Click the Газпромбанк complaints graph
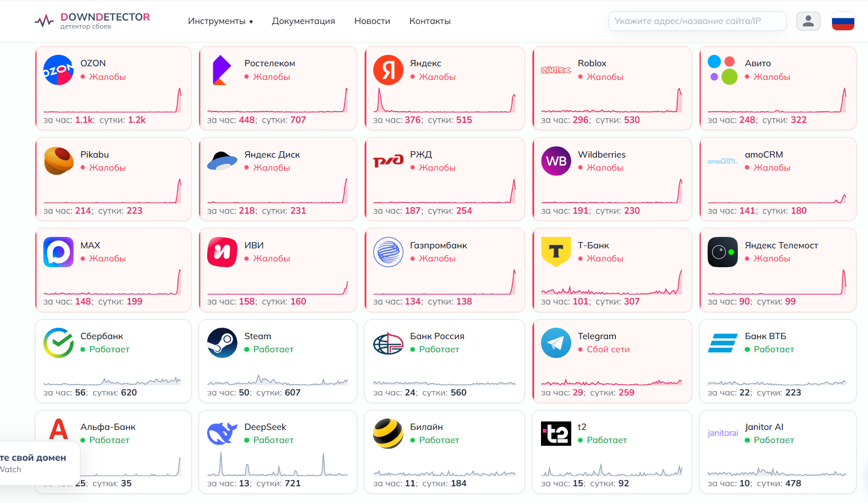The image size is (868, 503). point(444,282)
